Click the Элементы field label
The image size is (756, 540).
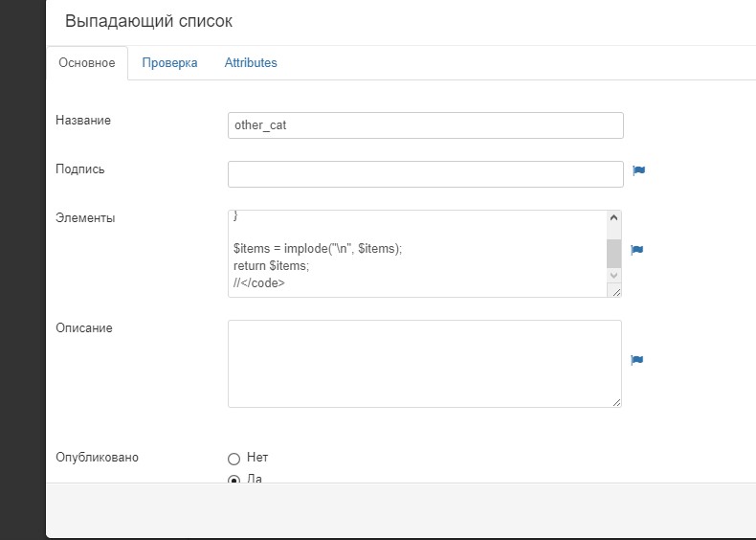pyautogui.click(x=86, y=218)
